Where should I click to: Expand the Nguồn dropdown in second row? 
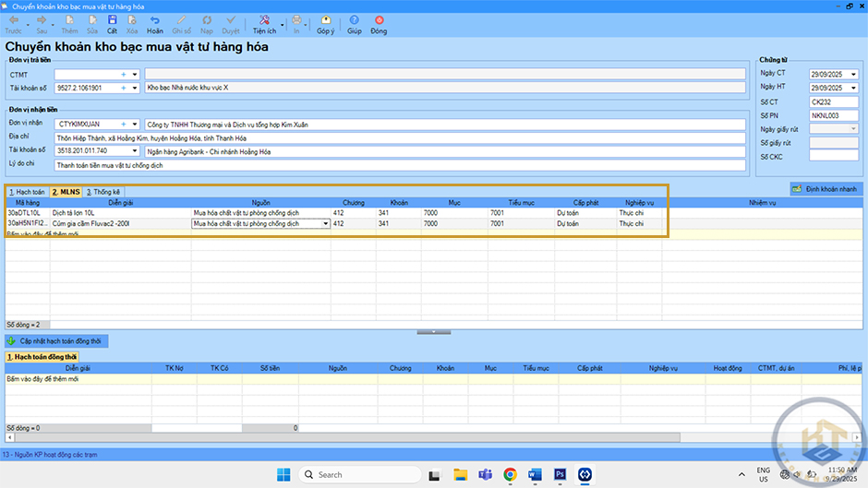pyautogui.click(x=325, y=223)
